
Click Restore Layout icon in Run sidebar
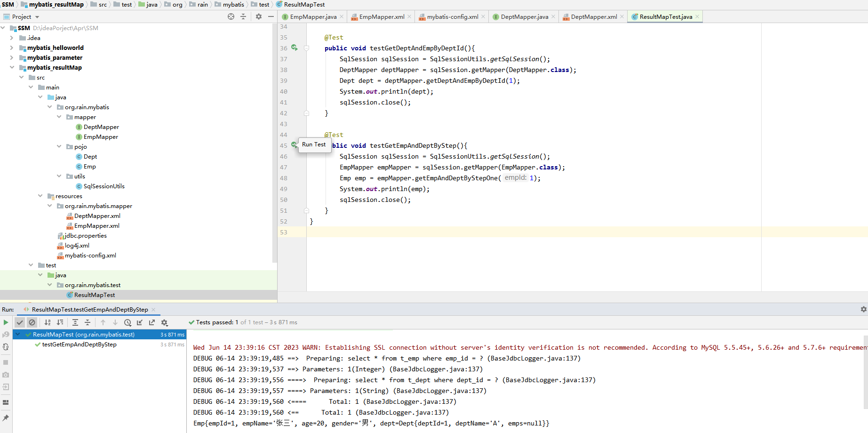6,402
